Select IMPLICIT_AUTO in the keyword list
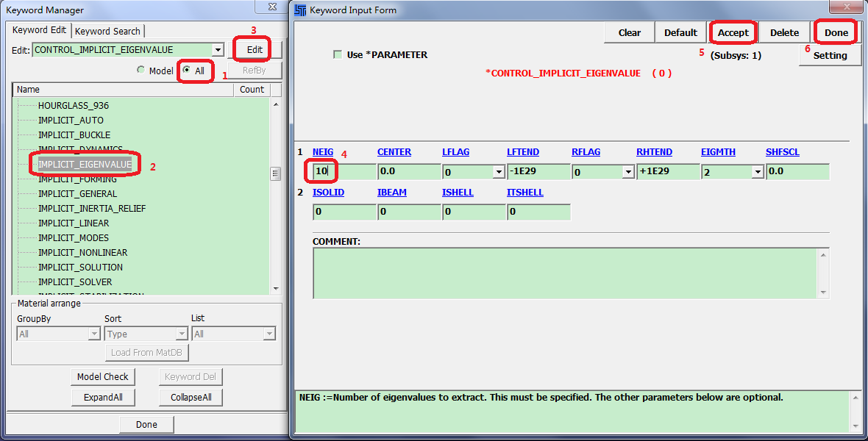Viewport: 868px width, 441px height. click(x=71, y=120)
